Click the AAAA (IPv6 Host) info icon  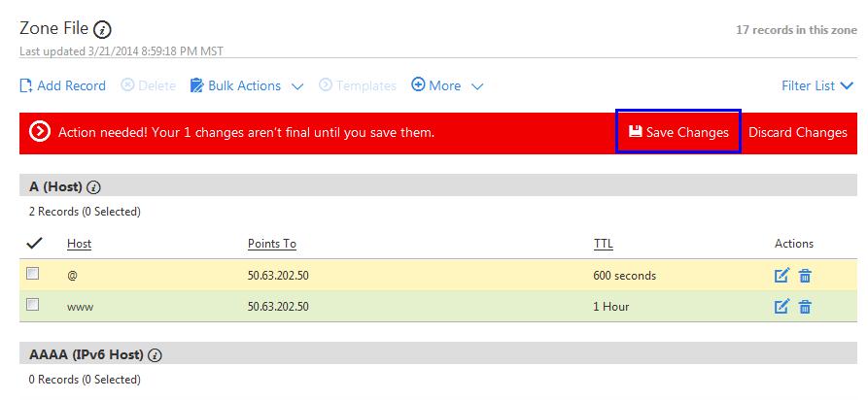point(155,355)
